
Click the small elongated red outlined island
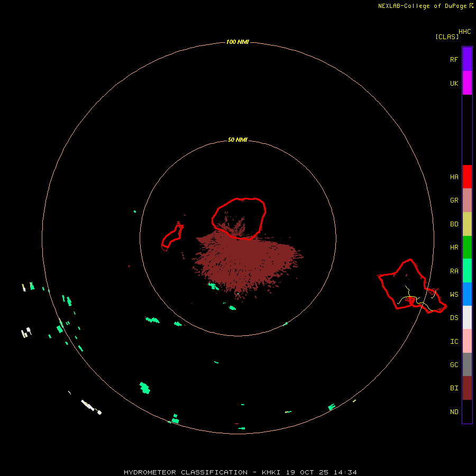[x=172, y=237]
